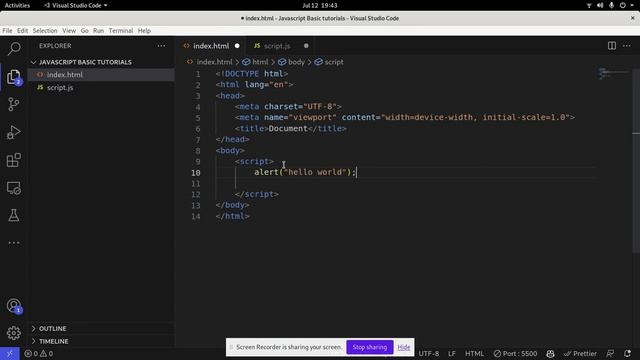Click unsaved dot on script.js tab
The image size is (640, 360).
[306, 46]
